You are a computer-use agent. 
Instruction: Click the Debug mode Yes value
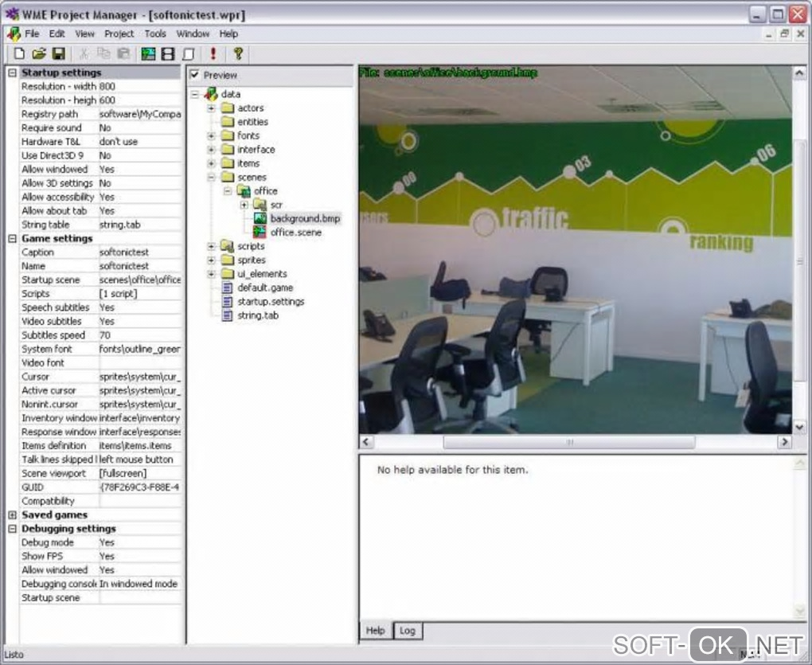pos(140,542)
